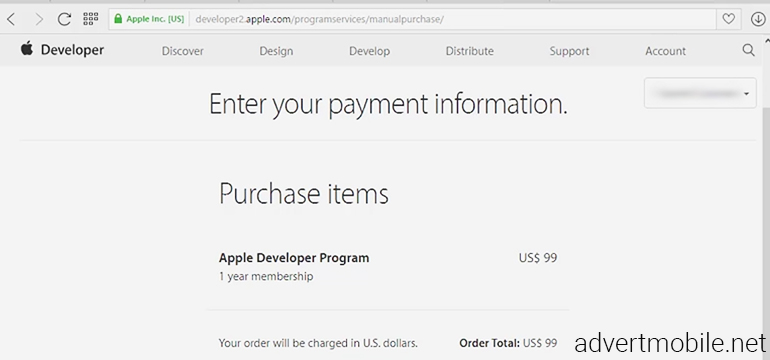Click the Apple logo icon
The height and width of the screenshot is (360, 770).
(x=27, y=49)
